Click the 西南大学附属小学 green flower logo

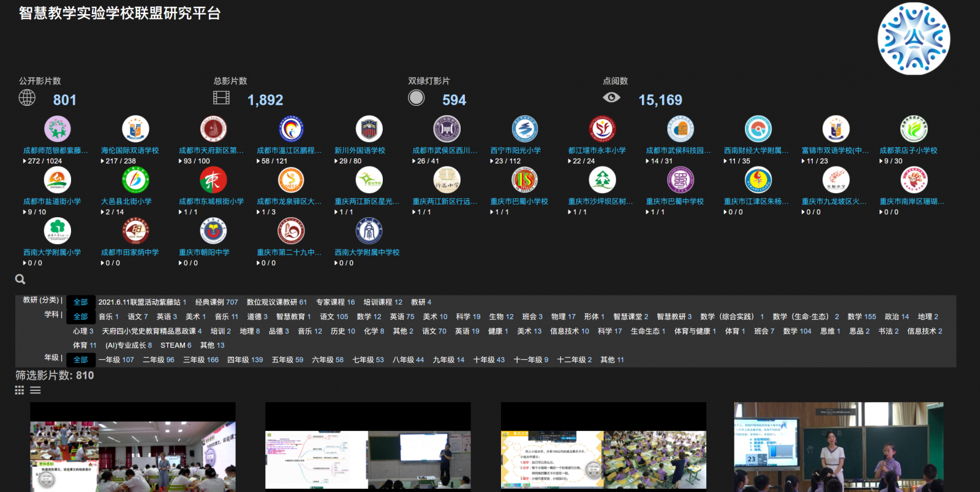57,231
